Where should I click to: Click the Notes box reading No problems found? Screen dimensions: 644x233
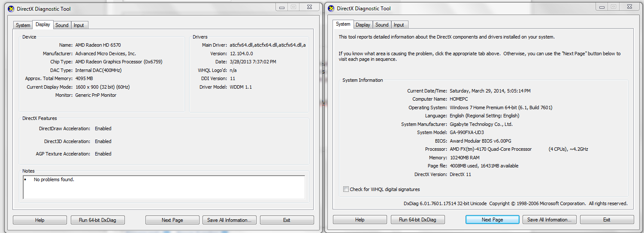click(x=164, y=187)
